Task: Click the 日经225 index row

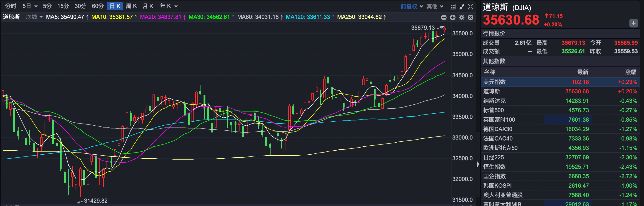Action: coord(560,157)
